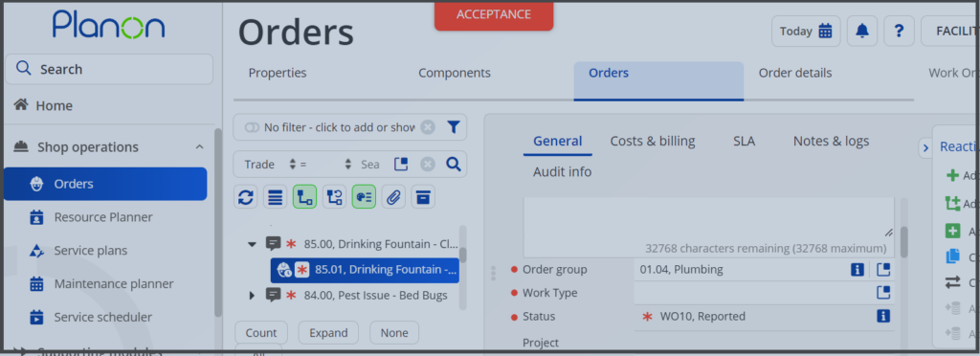This screenshot has height=356, width=980.
Task: Click the sidebar Search field
Action: coord(109,69)
